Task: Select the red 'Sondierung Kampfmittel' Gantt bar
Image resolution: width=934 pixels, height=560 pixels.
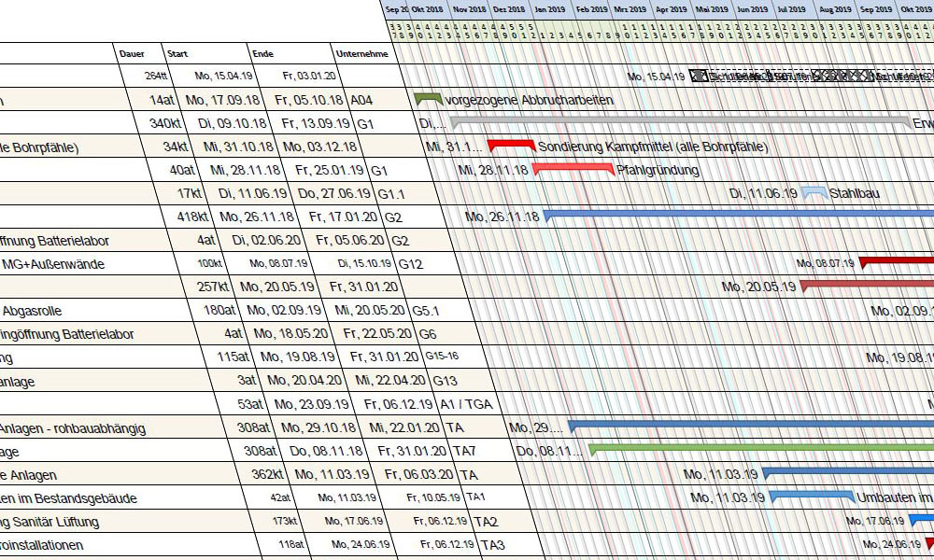Action: pos(511,145)
